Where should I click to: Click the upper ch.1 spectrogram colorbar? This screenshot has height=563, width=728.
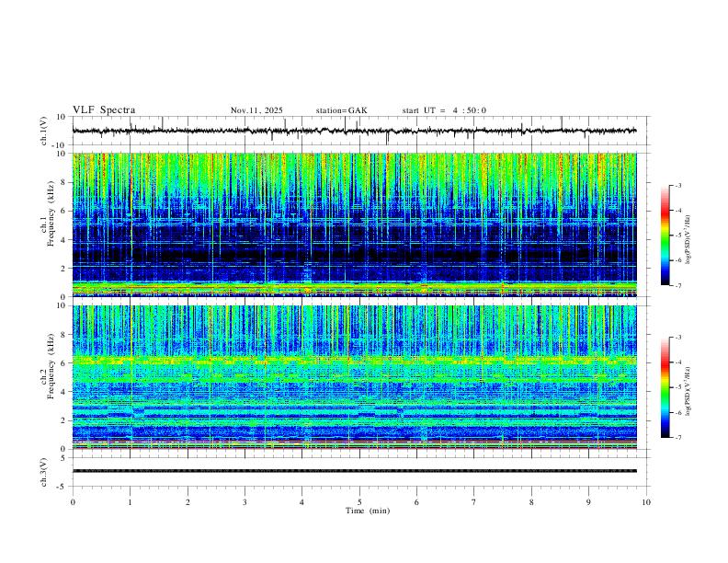665,236
